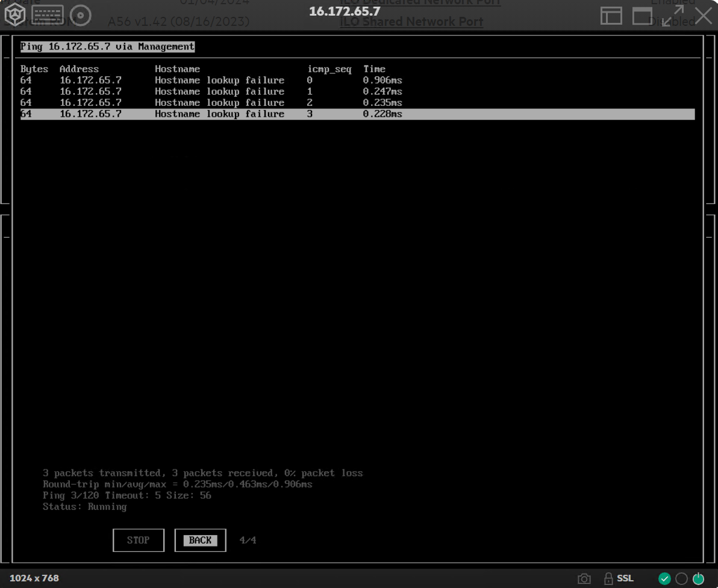Viewport: 718px width, 588px height.
Task: Close the remote console with X
Action: pos(704,16)
